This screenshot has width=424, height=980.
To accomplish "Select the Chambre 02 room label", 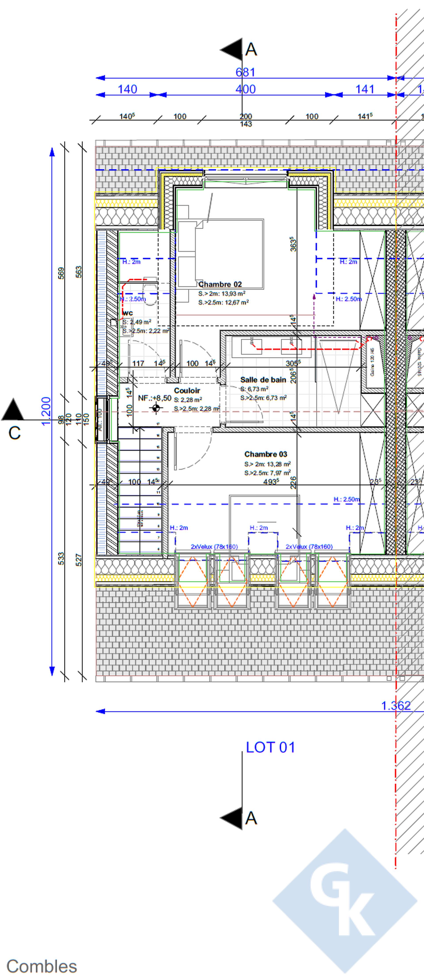I will pyautogui.click(x=220, y=284).
